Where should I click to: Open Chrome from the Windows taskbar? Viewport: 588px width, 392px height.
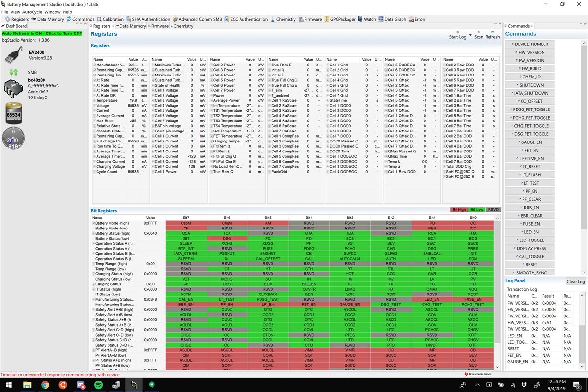44,384
